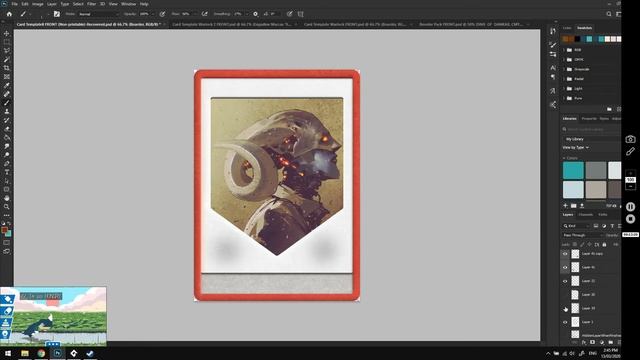Select the Rectangular Marquee tool

(7, 42)
